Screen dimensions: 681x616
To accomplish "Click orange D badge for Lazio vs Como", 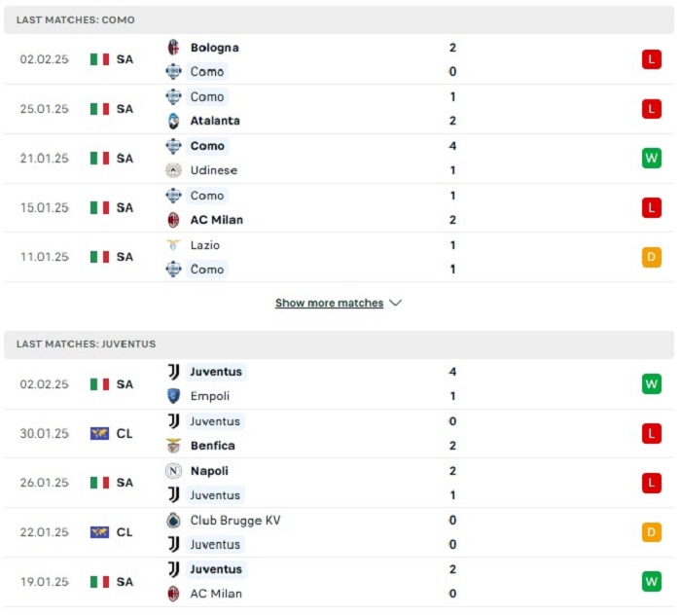I will 652,257.
